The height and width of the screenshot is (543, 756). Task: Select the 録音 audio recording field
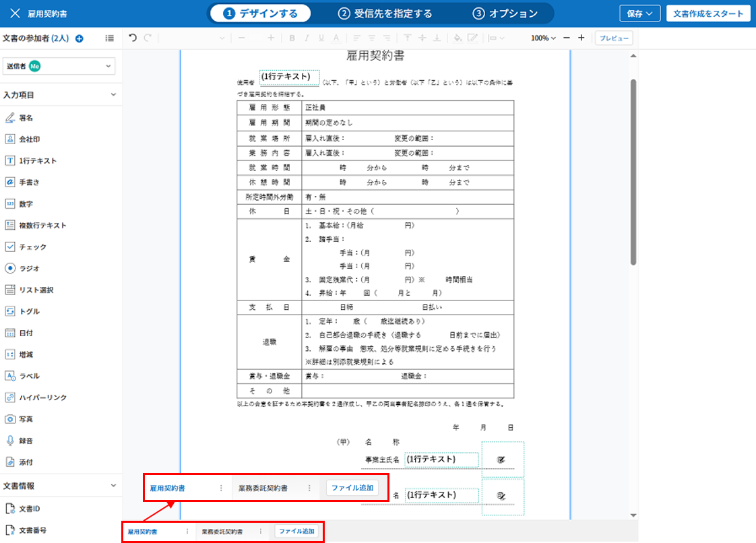coord(26,441)
